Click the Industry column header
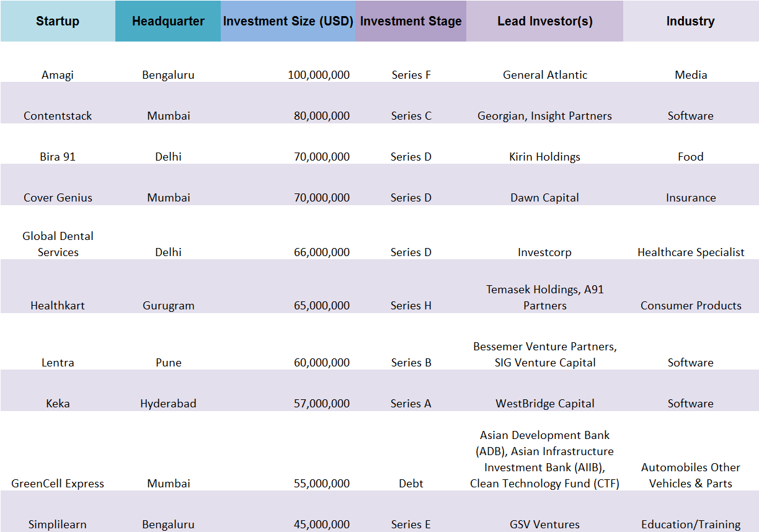The width and height of the screenshot is (759, 532). point(690,21)
